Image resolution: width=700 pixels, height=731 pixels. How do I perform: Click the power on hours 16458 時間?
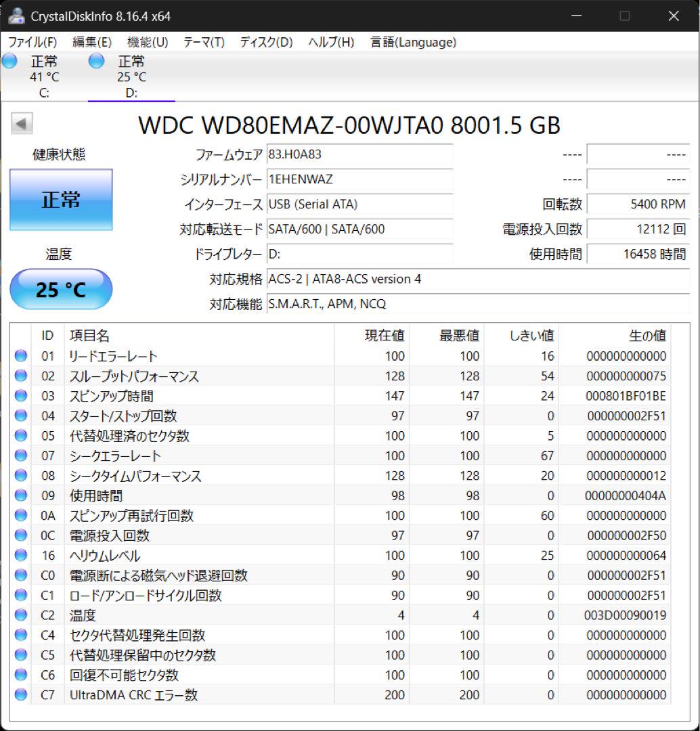[x=638, y=254]
